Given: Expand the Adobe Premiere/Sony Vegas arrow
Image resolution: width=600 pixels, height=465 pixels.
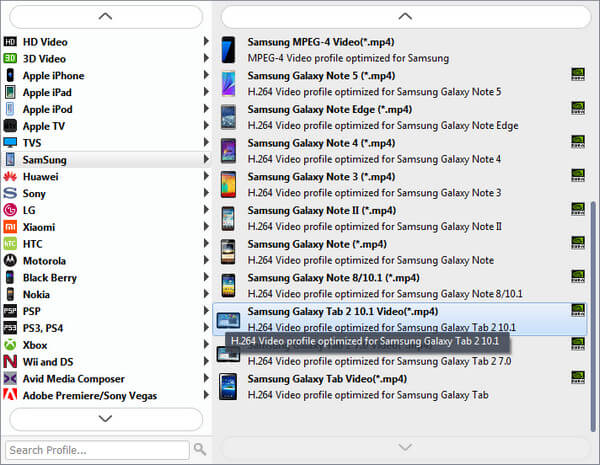Looking at the screenshot, I should click(x=206, y=394).
